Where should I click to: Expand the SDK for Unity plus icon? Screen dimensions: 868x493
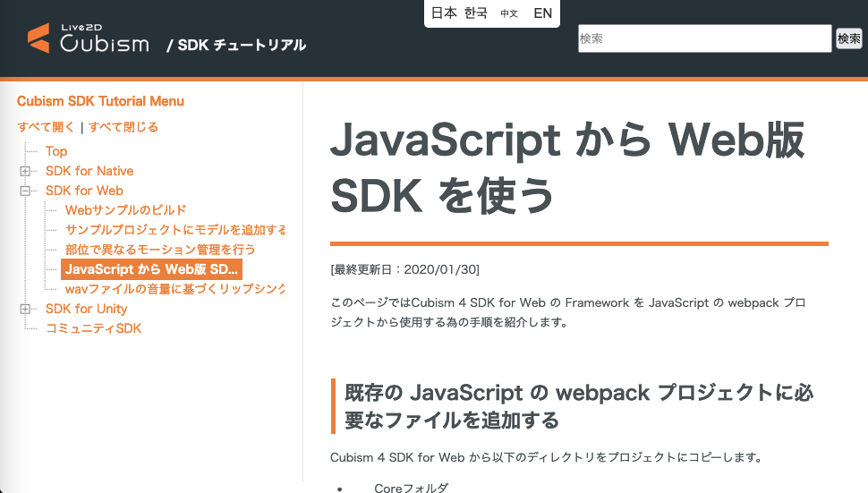[x=25, y=309]
